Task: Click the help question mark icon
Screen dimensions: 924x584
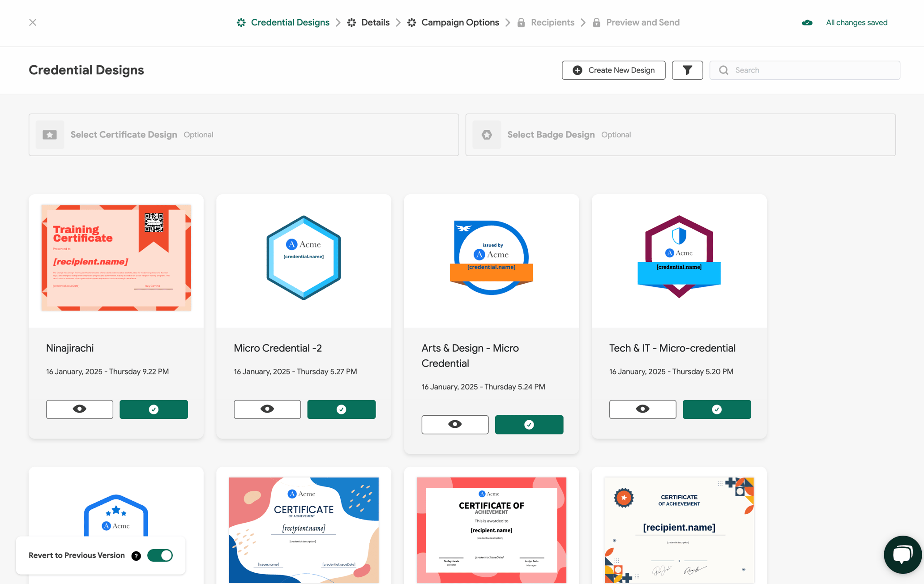Action: pyautogui.click(x=136, y=555)
